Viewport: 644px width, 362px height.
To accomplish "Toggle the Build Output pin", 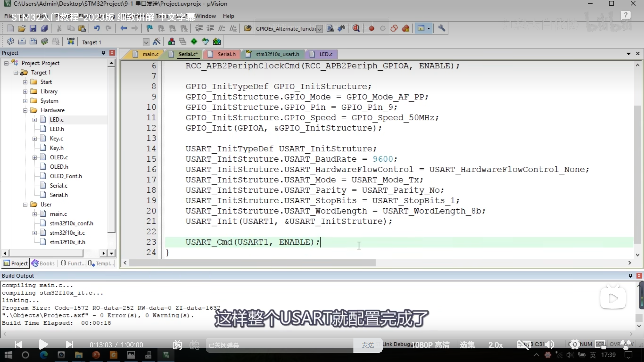I will [630, 276].
